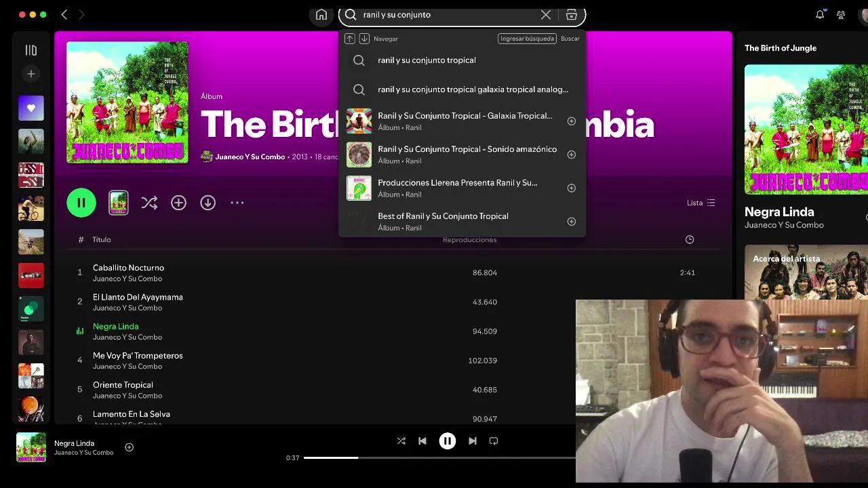Open friends activity icon
This screenshot has height=488, width=868.
point(841,14)
